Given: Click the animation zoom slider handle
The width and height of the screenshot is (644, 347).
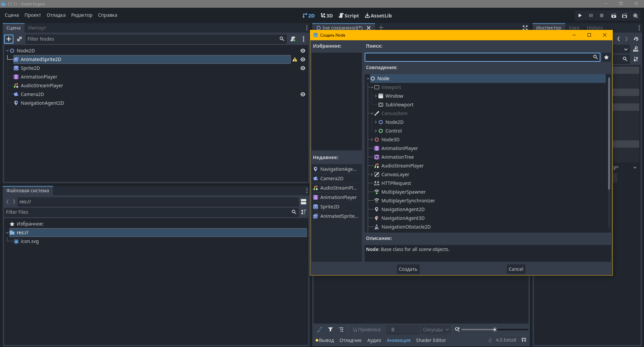Looking at the screenshot, I should click(x=495, y=330).
